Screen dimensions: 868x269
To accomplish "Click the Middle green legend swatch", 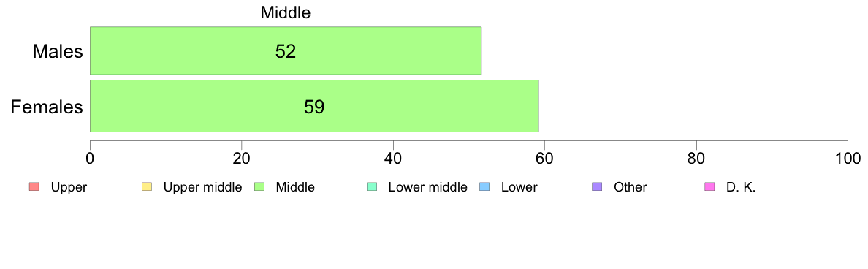I will coord(259,187).
